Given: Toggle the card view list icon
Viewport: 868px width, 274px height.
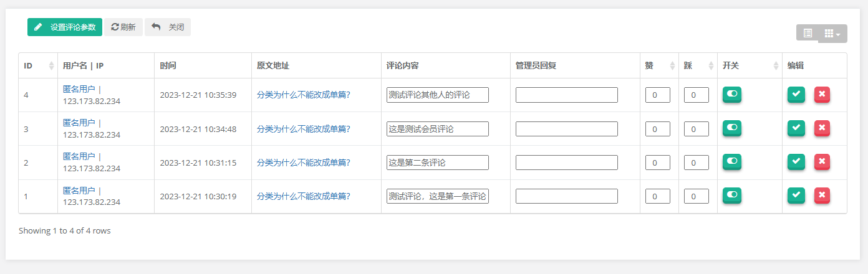Looking at the screenshot, I should pos(808,33).
